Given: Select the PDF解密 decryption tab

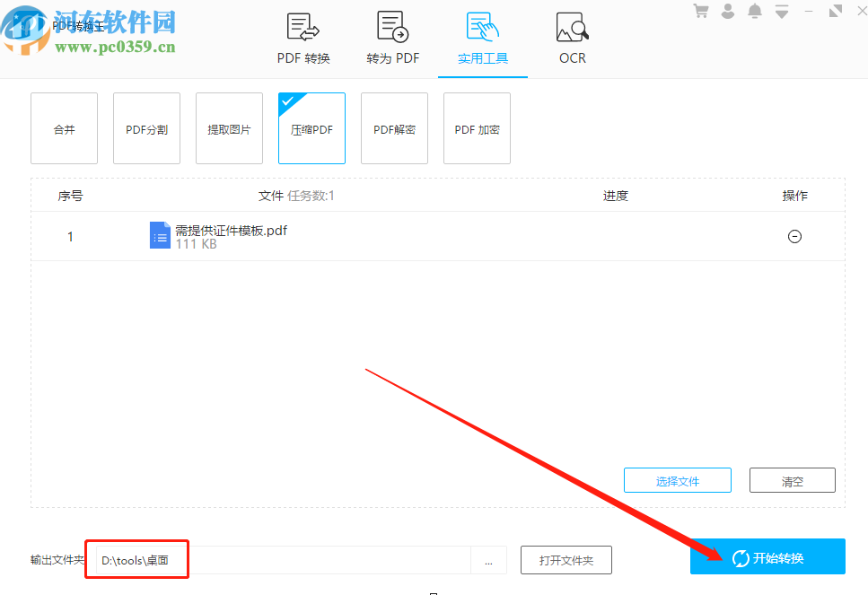Looking at the screenshot, I should click(394, 128).
